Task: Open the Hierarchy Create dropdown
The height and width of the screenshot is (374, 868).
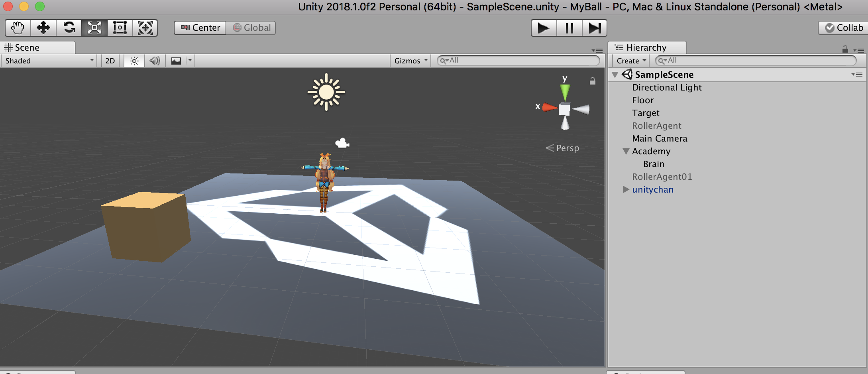Action: tap(631, 61)
